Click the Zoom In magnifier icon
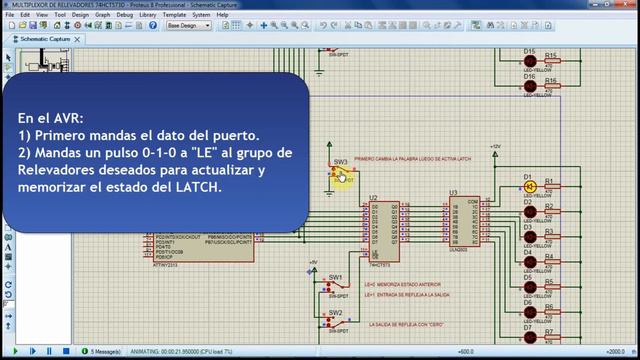Image resolution: width=640 pixels, height=360 pixels. click(x=274, y=25)
